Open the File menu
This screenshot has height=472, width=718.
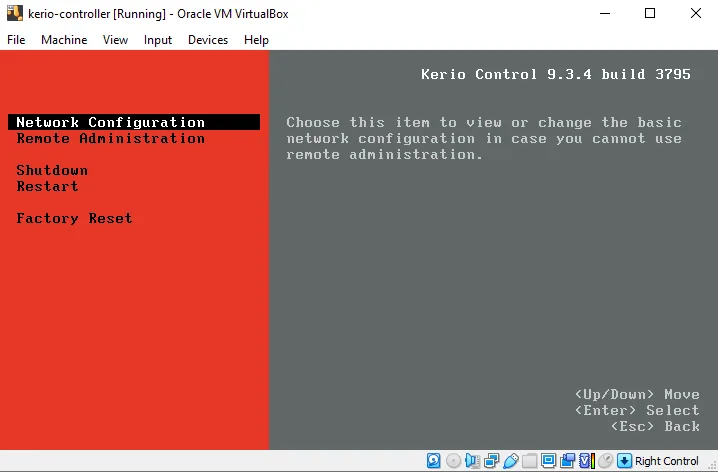16,40
